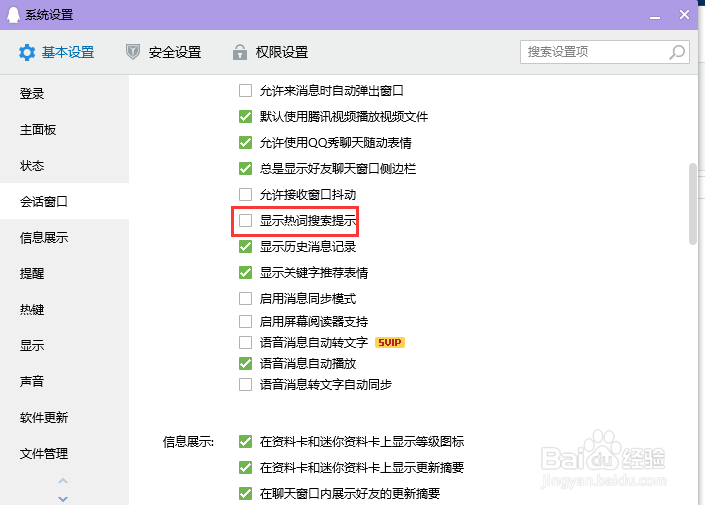705x505 pixels.
Task: Enable 语音消息自动转文字 checkbox
Action: (245, 343)
